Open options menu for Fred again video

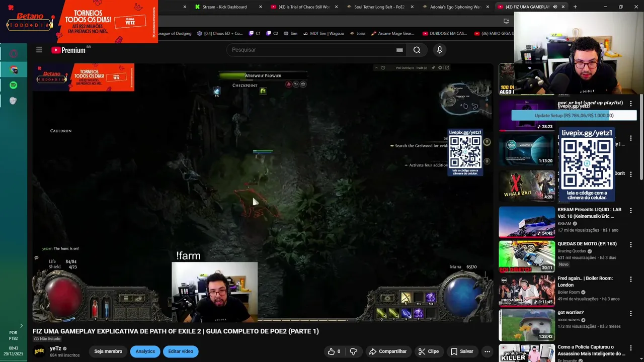coord(631,279)
